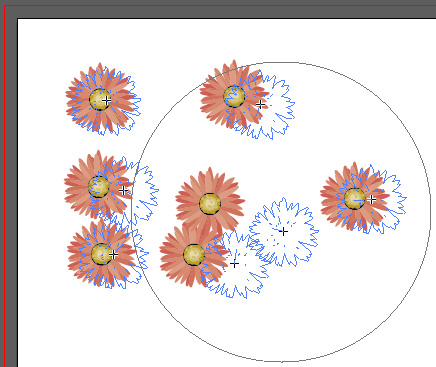Click yellow center of the top-middle flower
This screenshot has width=436, height=367.
point(234,96)
